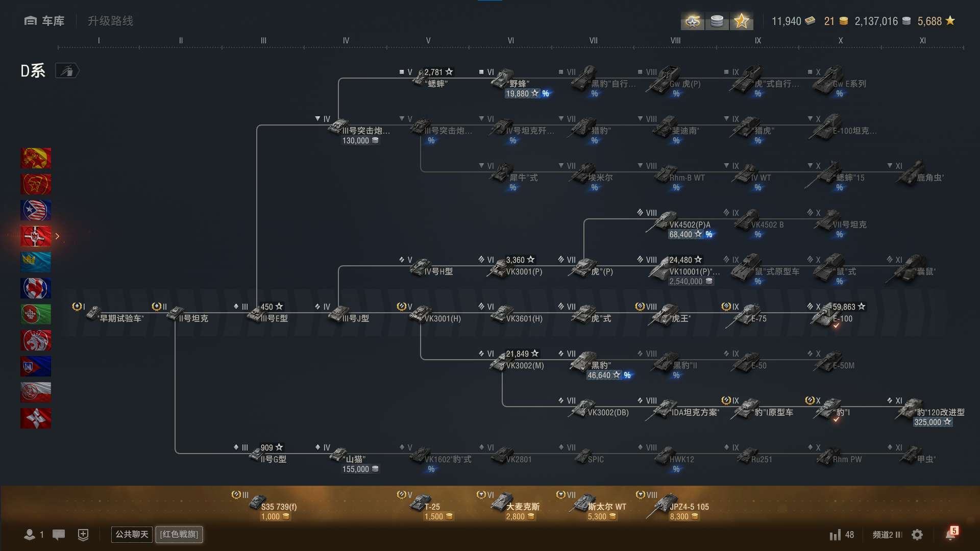This screenshot has height=551, width=980.
Task: Click the vehicle blueprint icon beside D系
Action: point(67,71)
